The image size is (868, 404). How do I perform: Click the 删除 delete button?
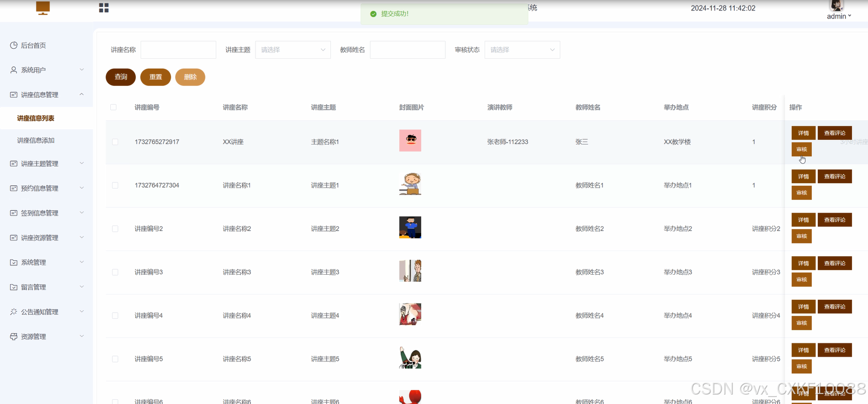coord(190,77)
